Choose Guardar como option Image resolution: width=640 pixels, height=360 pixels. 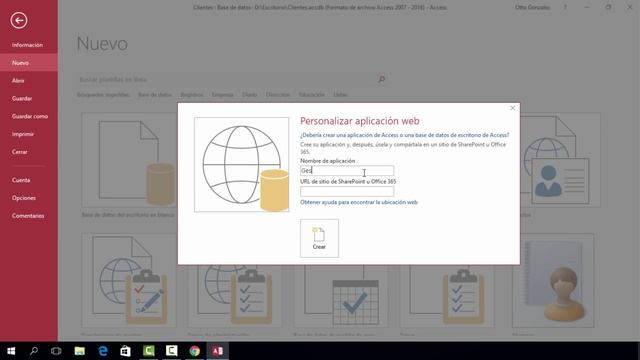[30, 116]
